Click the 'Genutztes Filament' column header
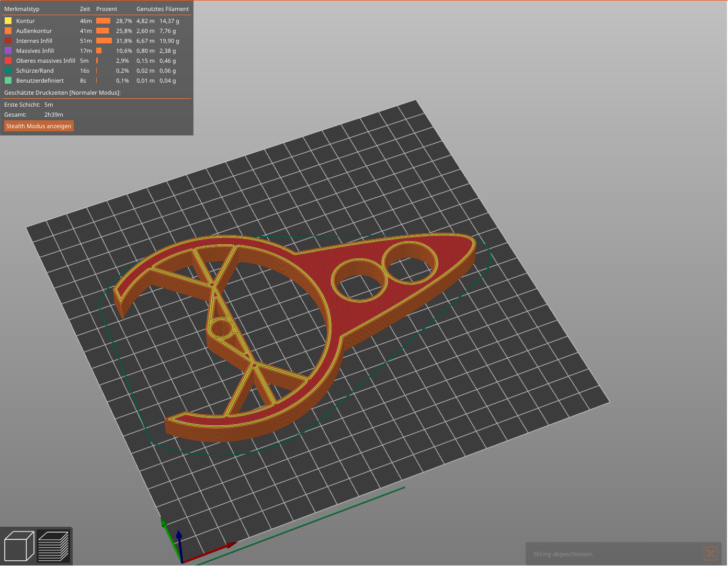Screen dimensions: 728x566 pos(163,9)
